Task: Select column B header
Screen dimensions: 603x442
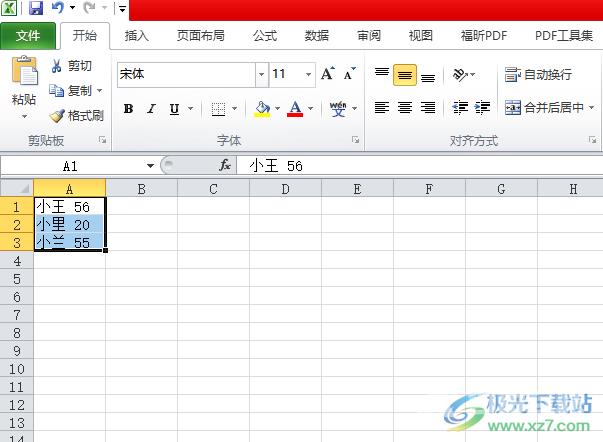Action: (142, 188)
